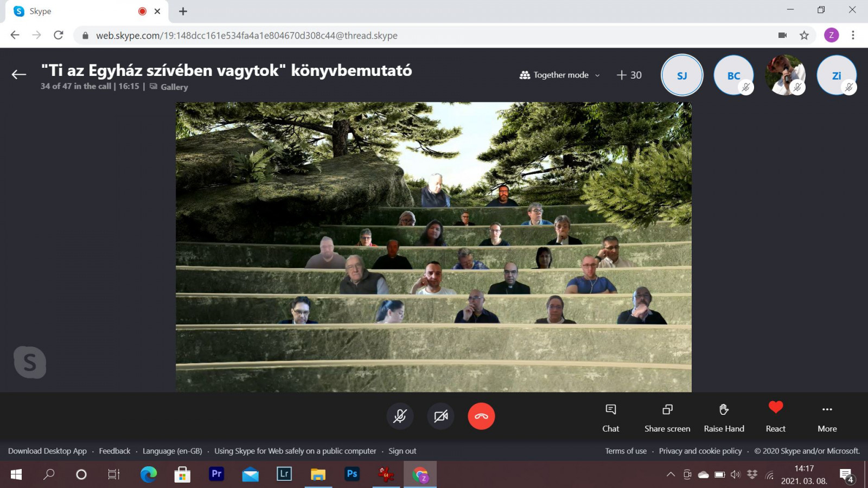Go back using the call header arrow
The height and width of the screenshot is (488, 868).
point(19,75)
